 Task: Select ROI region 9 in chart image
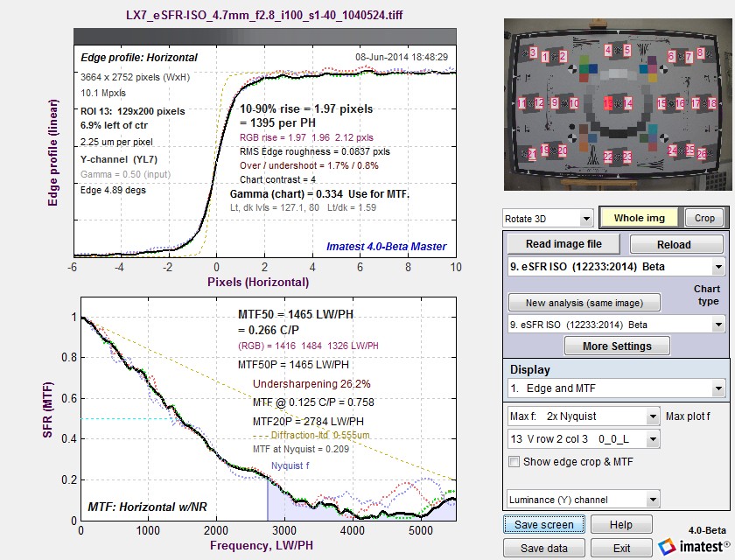pos(555,103)
